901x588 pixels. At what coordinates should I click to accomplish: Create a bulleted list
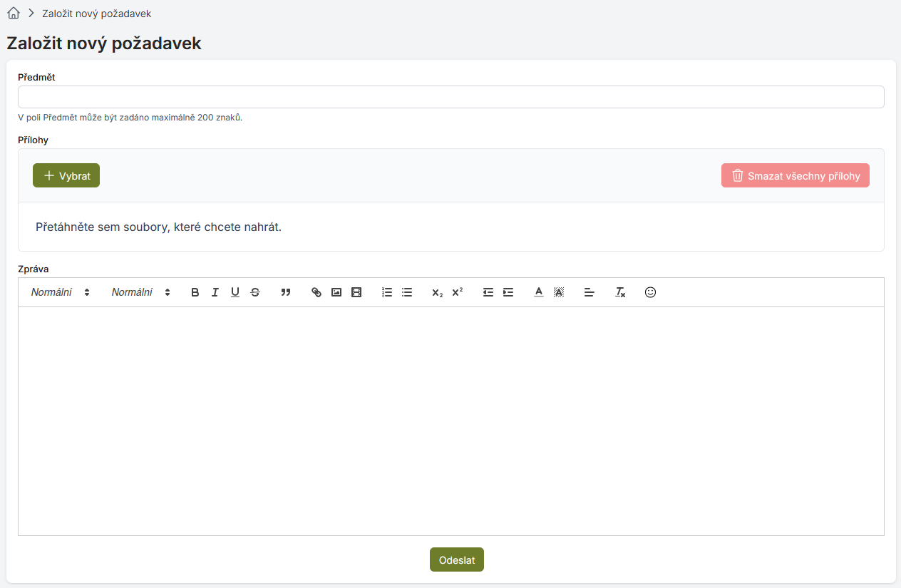point(407,292)
